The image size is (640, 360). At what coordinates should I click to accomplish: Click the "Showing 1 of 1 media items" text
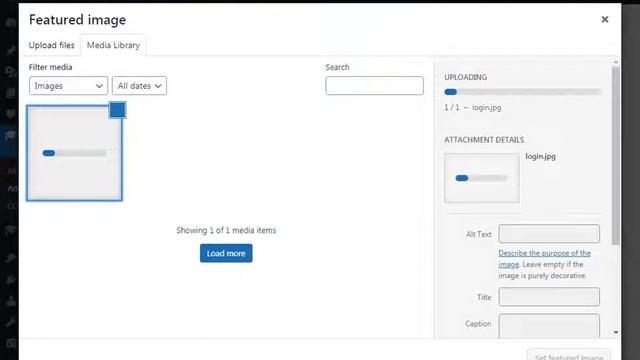(226, 230)
